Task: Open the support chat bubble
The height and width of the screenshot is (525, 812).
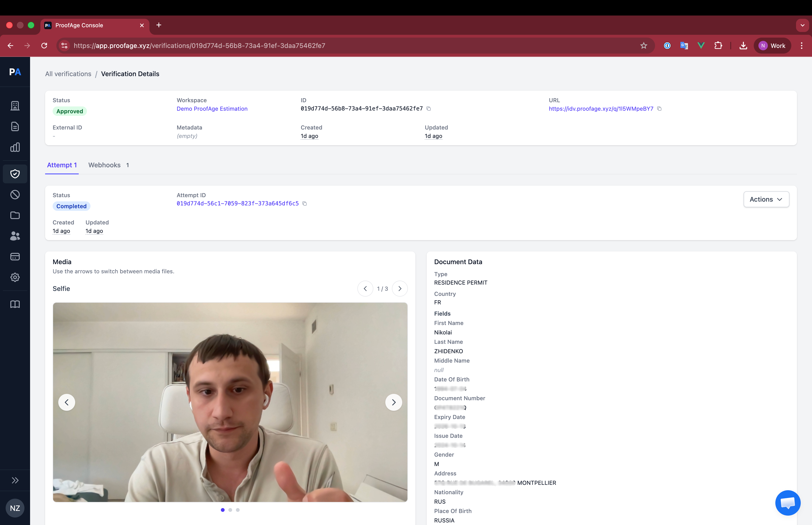Action: (x=788, y=503)
